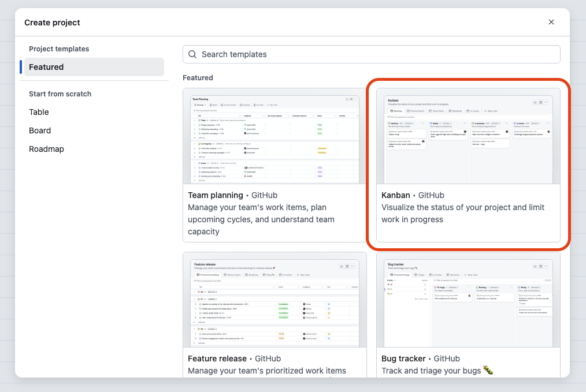Click the Team planning template title
Viewport: 586px width, 392px height.
point(215,195)
